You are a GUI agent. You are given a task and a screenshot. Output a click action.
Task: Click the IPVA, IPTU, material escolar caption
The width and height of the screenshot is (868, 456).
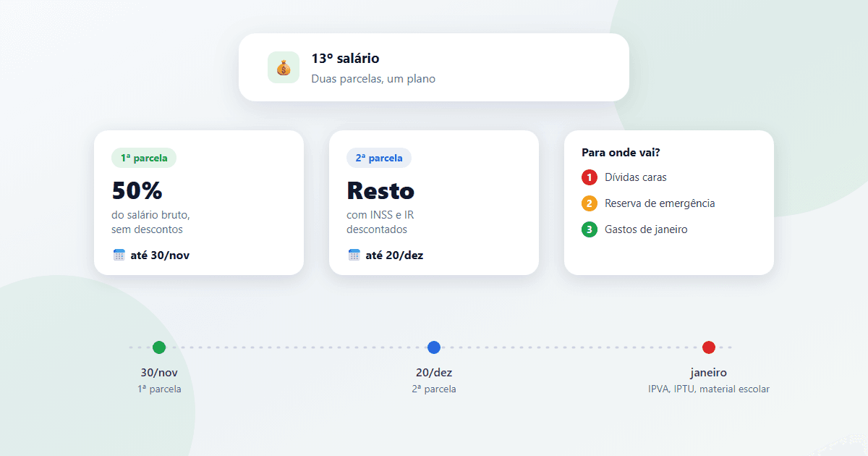[709, 389]
